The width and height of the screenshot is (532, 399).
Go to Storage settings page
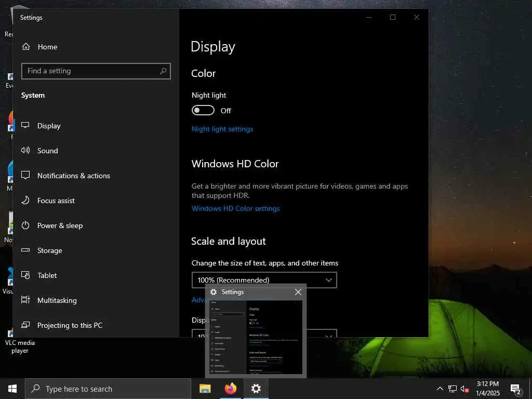[49, 250]
